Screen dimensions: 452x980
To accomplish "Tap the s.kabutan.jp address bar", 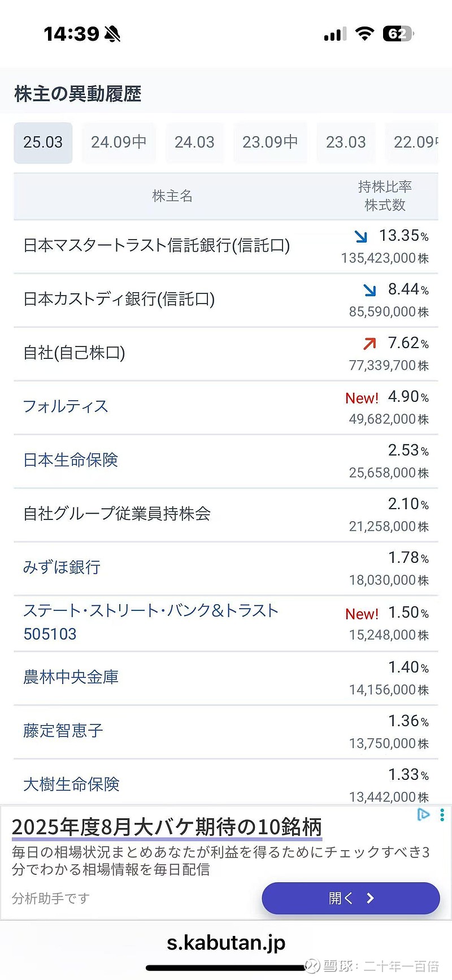I will coord(226,942).
